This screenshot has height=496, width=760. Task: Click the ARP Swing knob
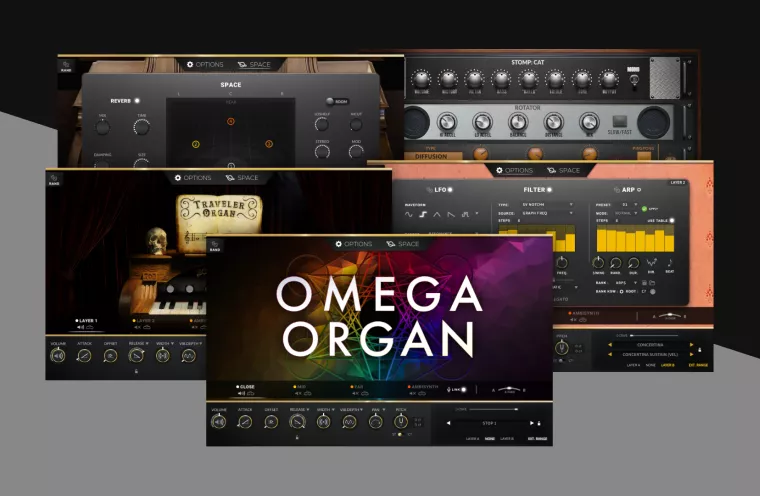tap(599, 263)
